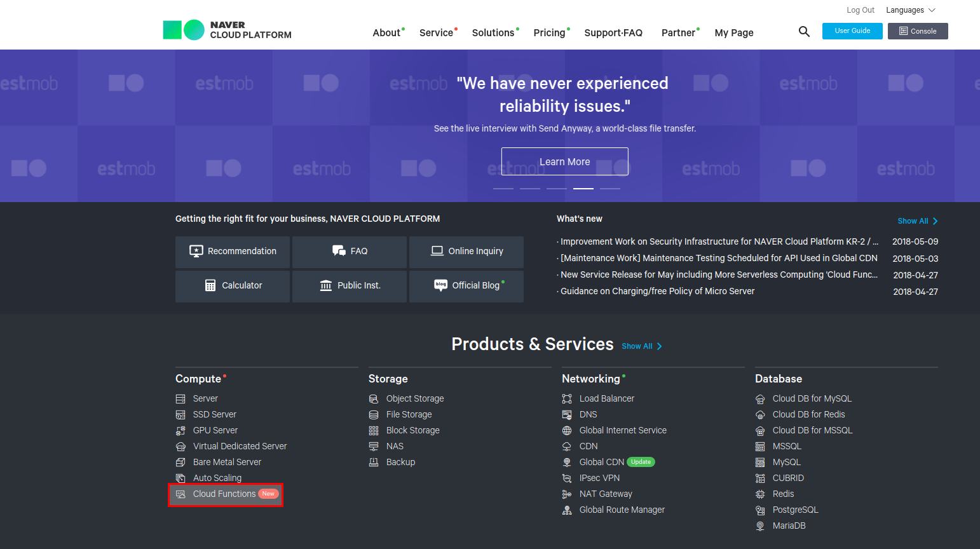Screen dimensions: 980x549
Task: Read the KR-2 security infrastructure news item
Action: click(x=718, y=241)
